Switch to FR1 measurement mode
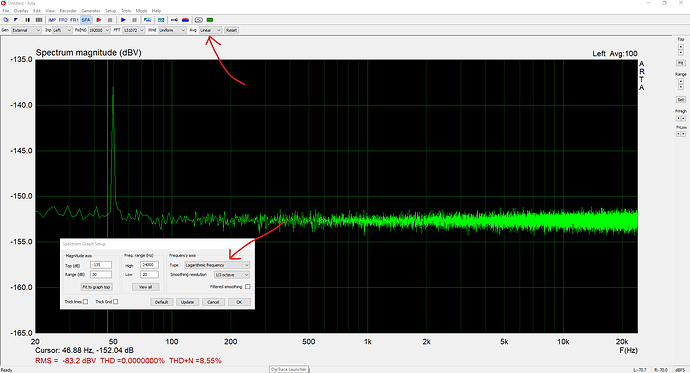 click(x=74, y=20)
